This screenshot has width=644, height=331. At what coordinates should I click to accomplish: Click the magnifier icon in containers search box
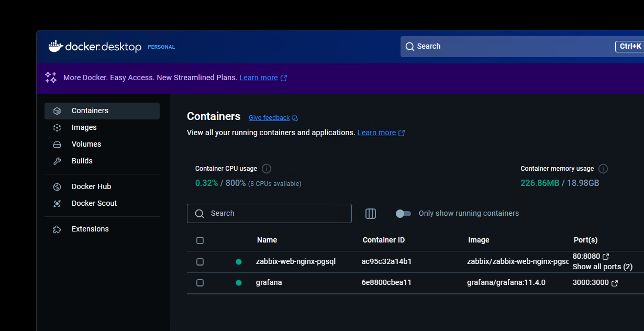pyautogui.click(x=199, y=214)
